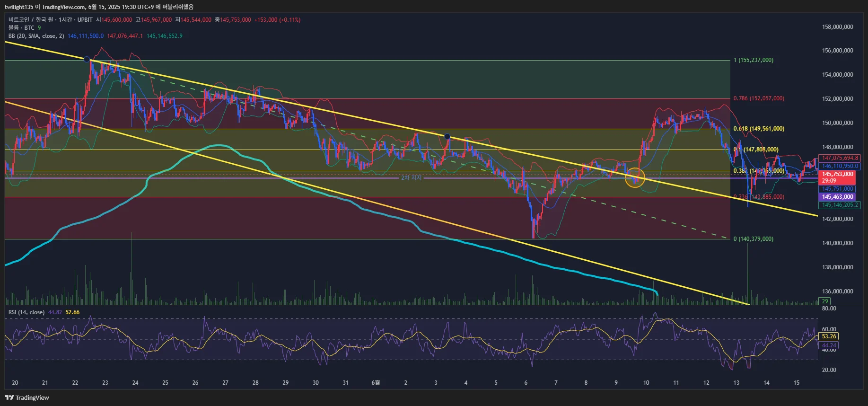The image size is (868, 406).
Task: Select the Fibonacci label 0 (140,379,000)
Action: [754, 239]
